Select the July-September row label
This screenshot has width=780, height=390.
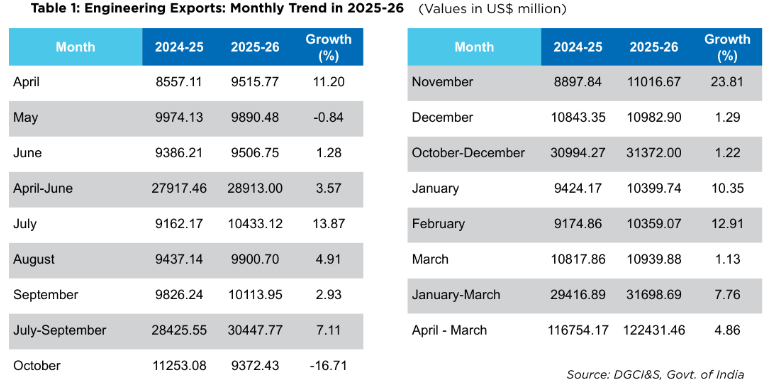coord(60,330)
